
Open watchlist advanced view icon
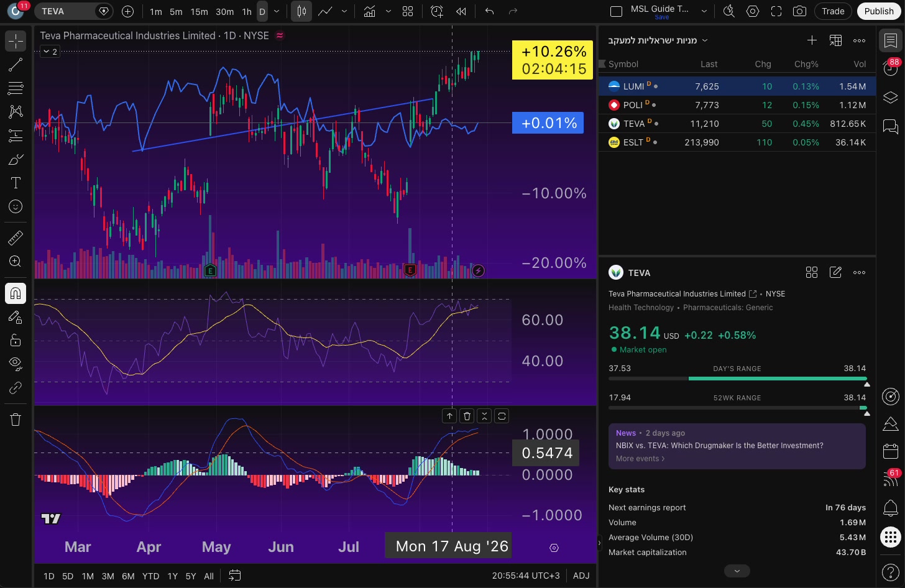coord(835,40)
